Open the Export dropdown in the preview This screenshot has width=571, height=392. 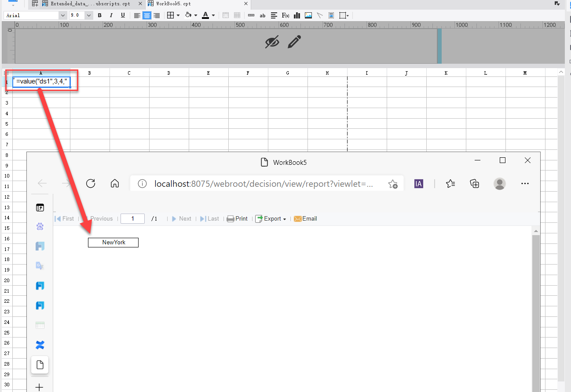(271, 218)
